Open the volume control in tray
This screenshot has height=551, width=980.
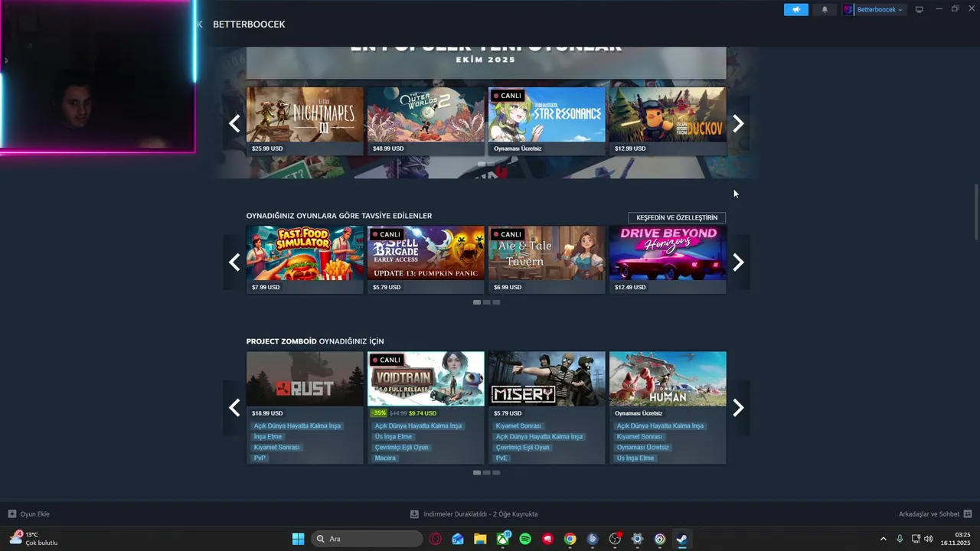pyautogui.click(x=928, y=539)
